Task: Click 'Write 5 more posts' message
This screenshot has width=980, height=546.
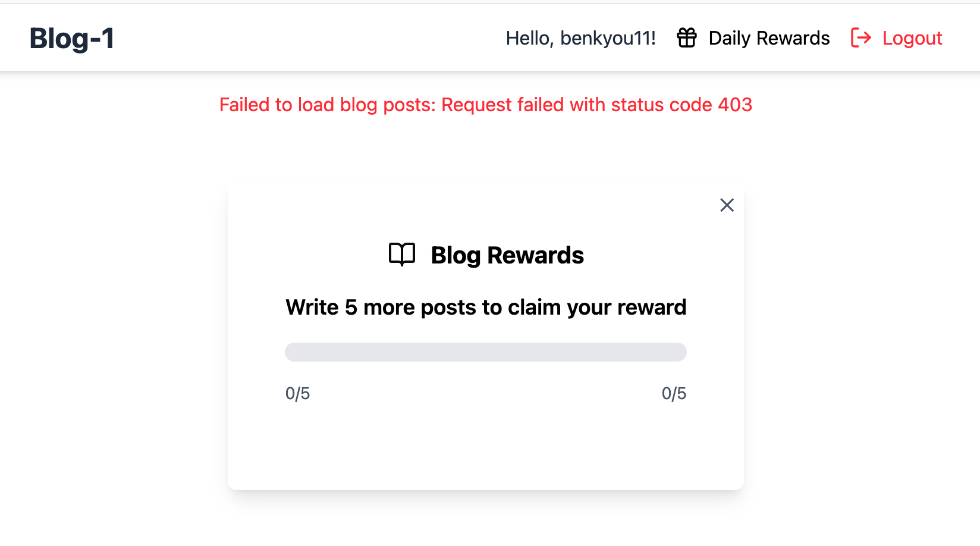Action: point(486,307)
